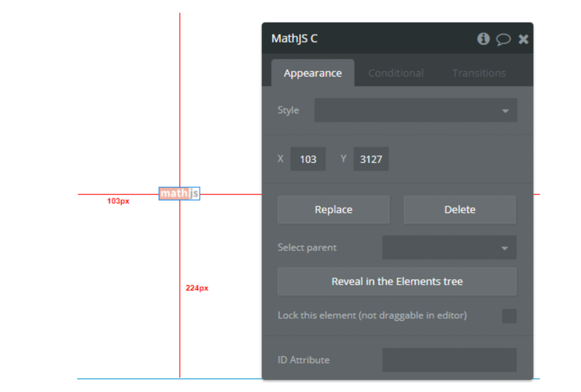Open the element info documentation icon

click(x=483, y=39)
